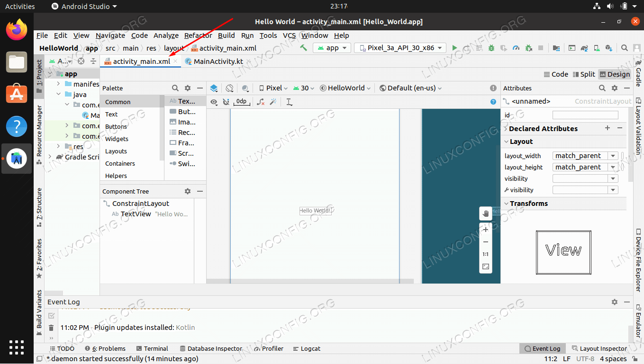644x364 pixels.
Task: Open the Terminal tool window
Action: point(152,348)
